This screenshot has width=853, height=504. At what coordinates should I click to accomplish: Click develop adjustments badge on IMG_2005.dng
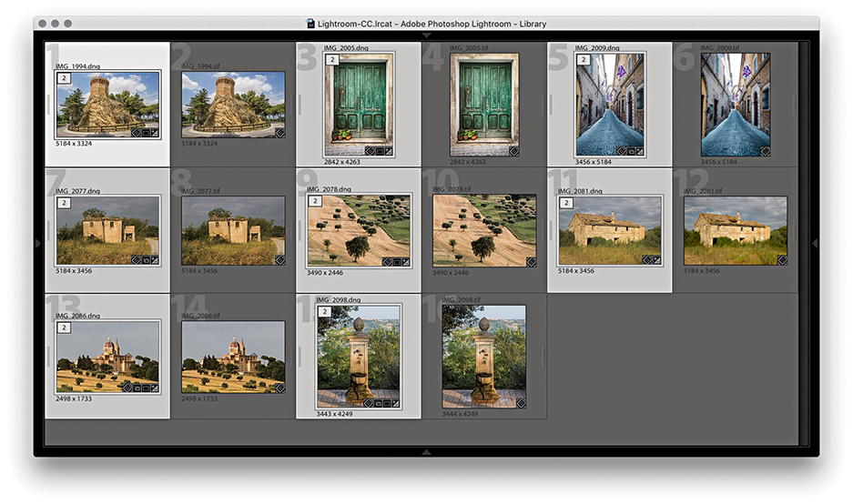click(388, 151)
